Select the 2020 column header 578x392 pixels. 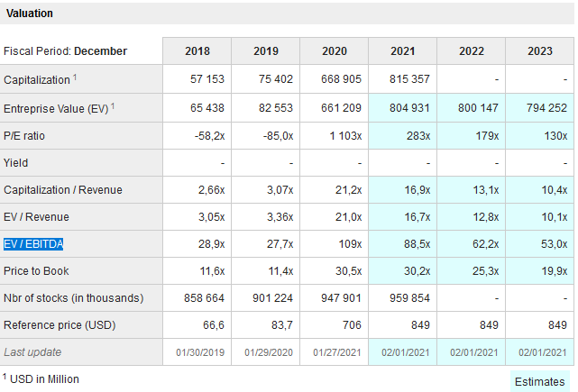(x=334, y=51)
